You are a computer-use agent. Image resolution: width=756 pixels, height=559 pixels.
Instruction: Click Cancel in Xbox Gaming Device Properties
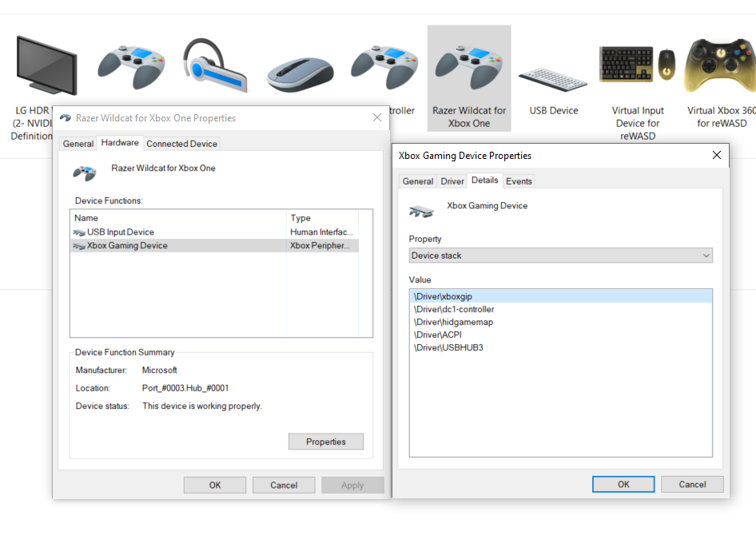[692, 484]
